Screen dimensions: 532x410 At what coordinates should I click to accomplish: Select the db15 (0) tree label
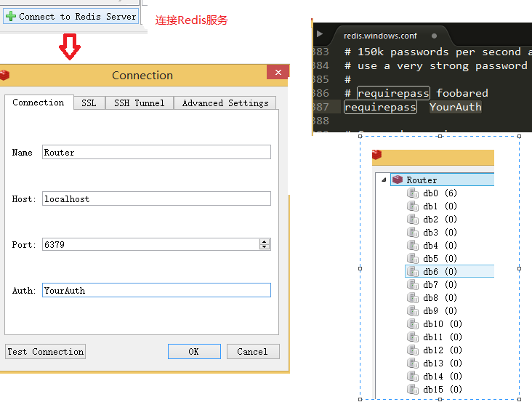443,390
